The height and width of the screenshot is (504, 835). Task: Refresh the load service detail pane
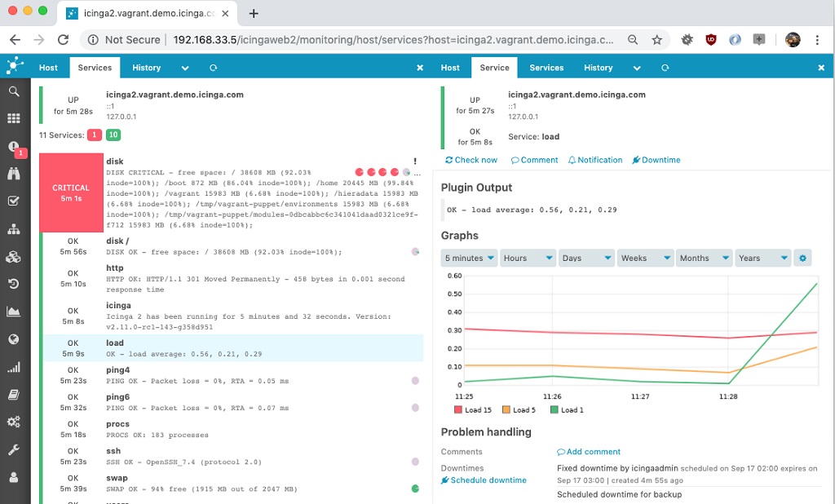665,68
